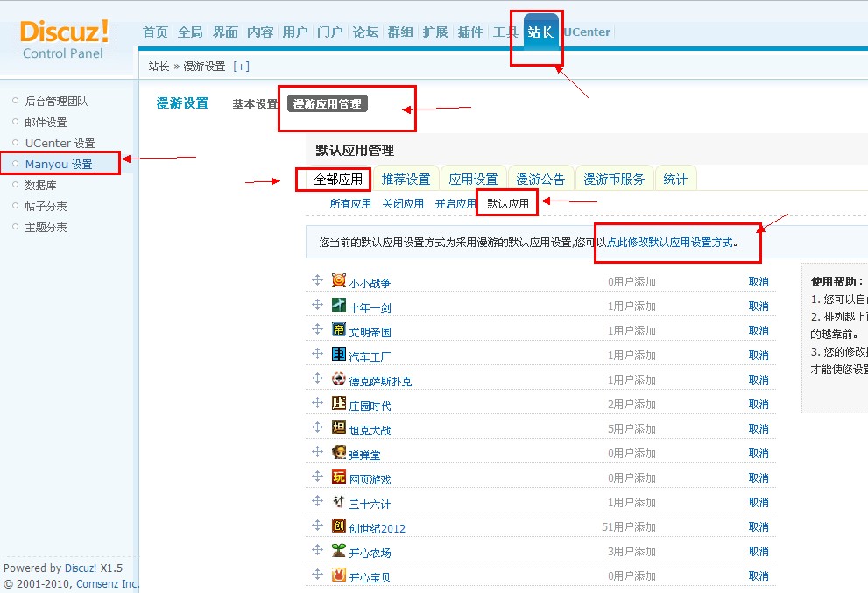This screenshot has width=868, height=593.
Task: Click the 汽车工厂 app icon
Action: [339, 354]
